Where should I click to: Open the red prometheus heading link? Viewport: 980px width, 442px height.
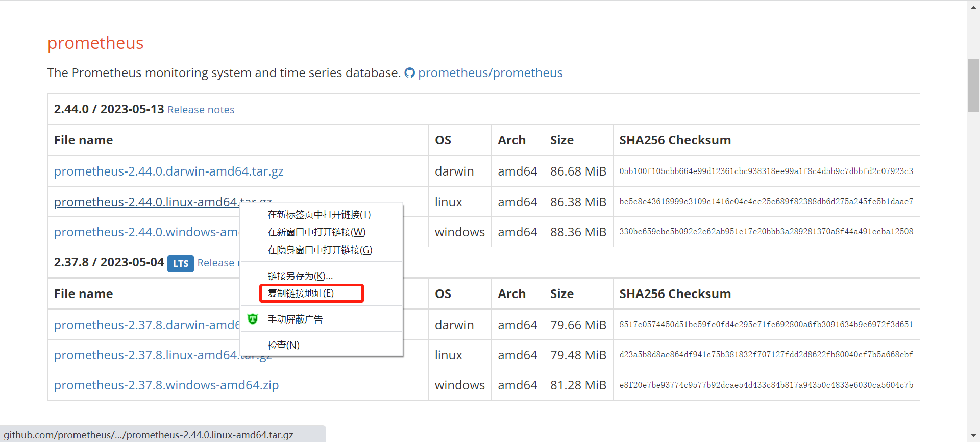(95, 43)
